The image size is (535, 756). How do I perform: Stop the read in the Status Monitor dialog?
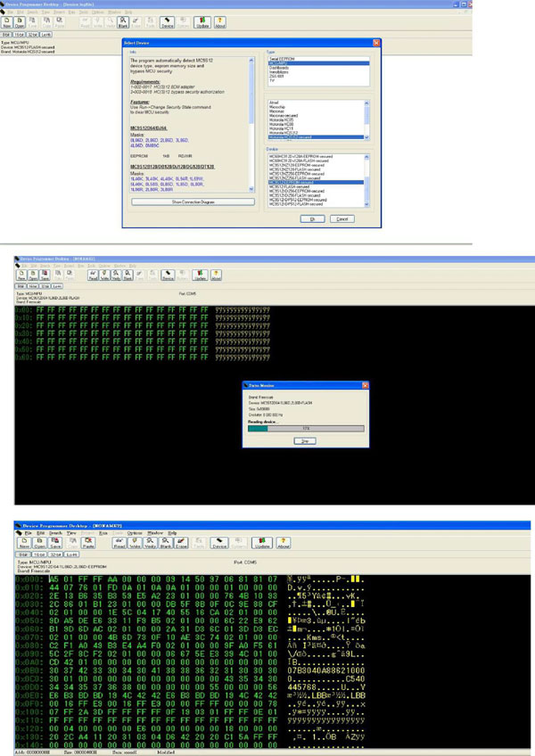305,441
